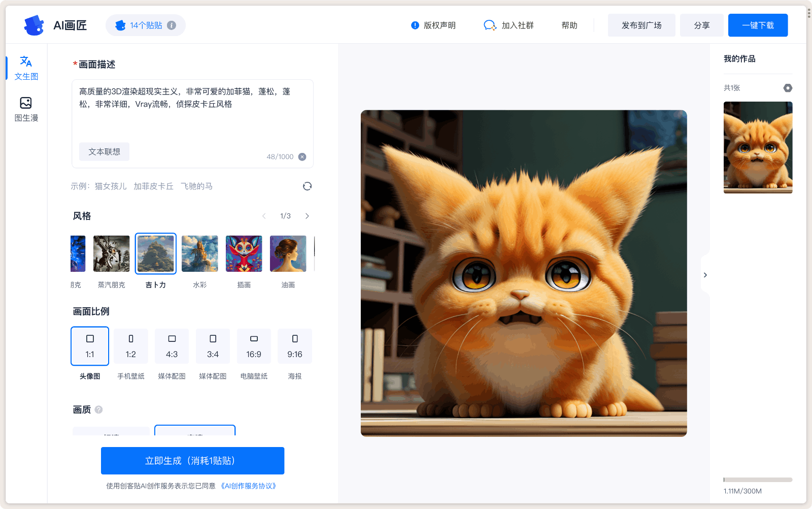
Task: Open the AI创作服务协议 link
Action: [249, 486]
